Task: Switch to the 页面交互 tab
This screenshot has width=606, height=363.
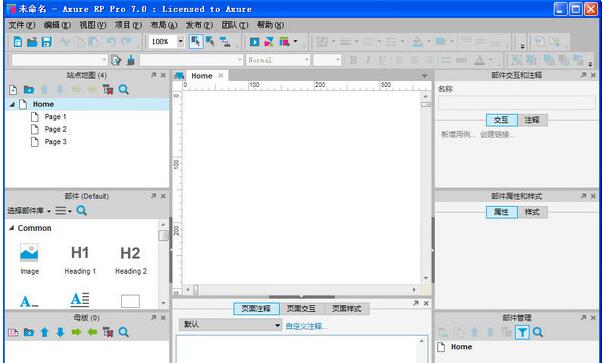Action: click(301, 308)
